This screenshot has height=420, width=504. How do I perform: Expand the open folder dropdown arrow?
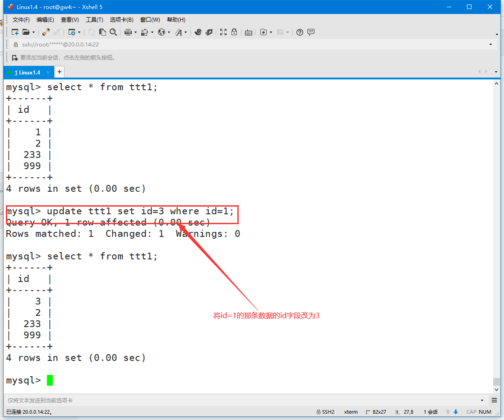(33, 32)
